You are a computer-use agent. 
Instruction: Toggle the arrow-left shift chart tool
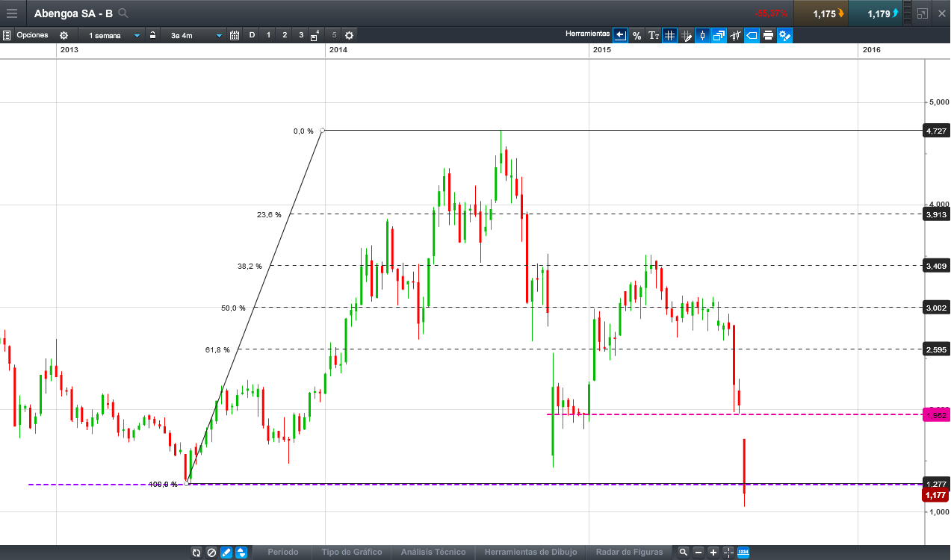point(620,35)
